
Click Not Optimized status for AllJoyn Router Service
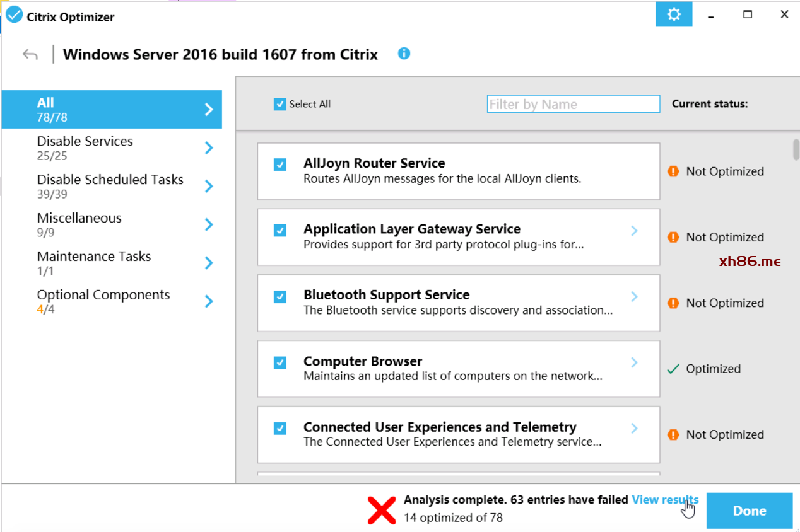click(x=725, y=171)
